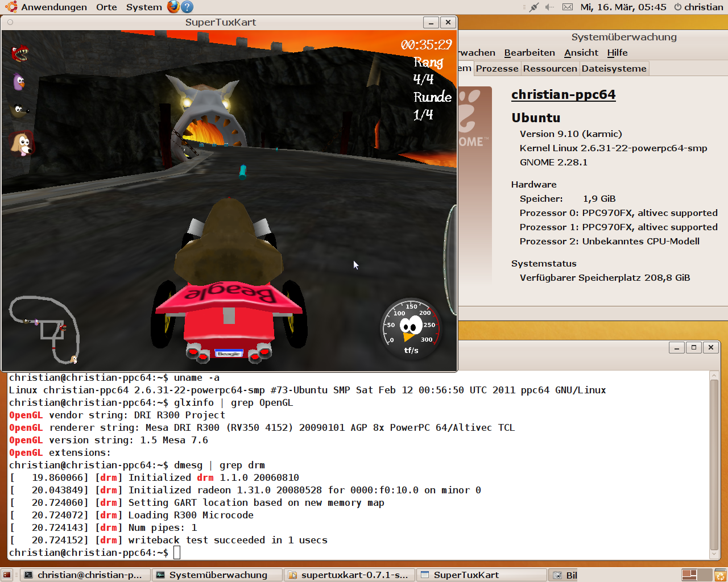The height and width of the screenshot is (582, 728).
Task: Open the volume speaker icon
Action: pos(549,7)
